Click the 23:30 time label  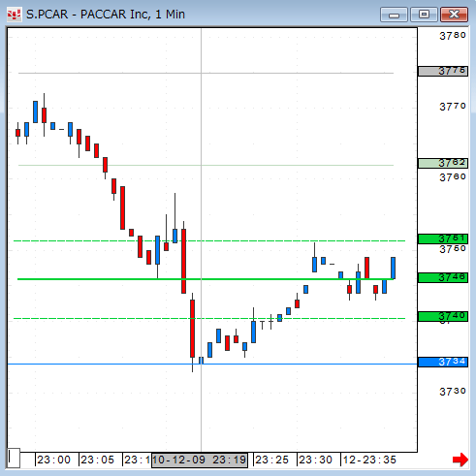tap(315, 460)
